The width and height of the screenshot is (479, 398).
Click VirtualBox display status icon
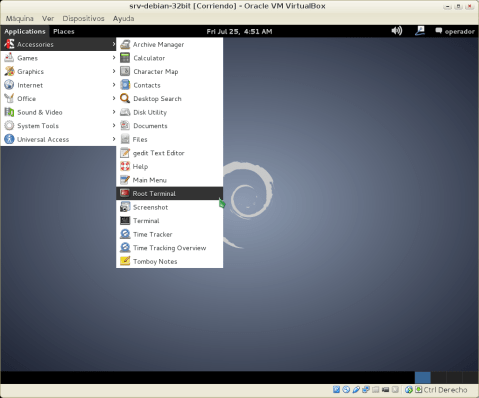tap(386, 389)
